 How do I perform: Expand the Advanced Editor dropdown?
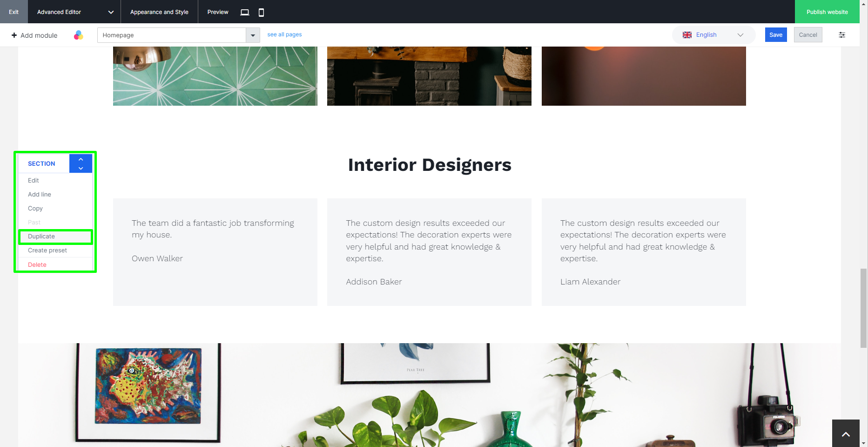click(x=111, y=12)
